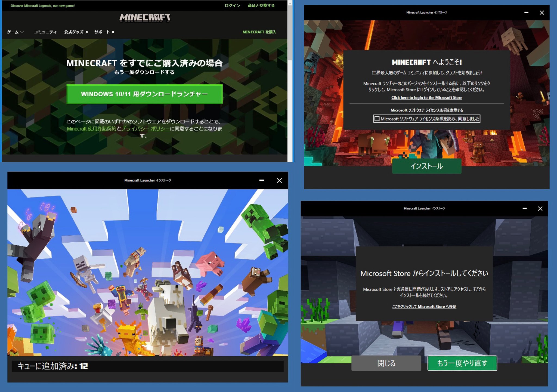Click the browser vertical scrollbar thumb
The width and height of the screenshot is (557, 392).
tap(290, 33)
